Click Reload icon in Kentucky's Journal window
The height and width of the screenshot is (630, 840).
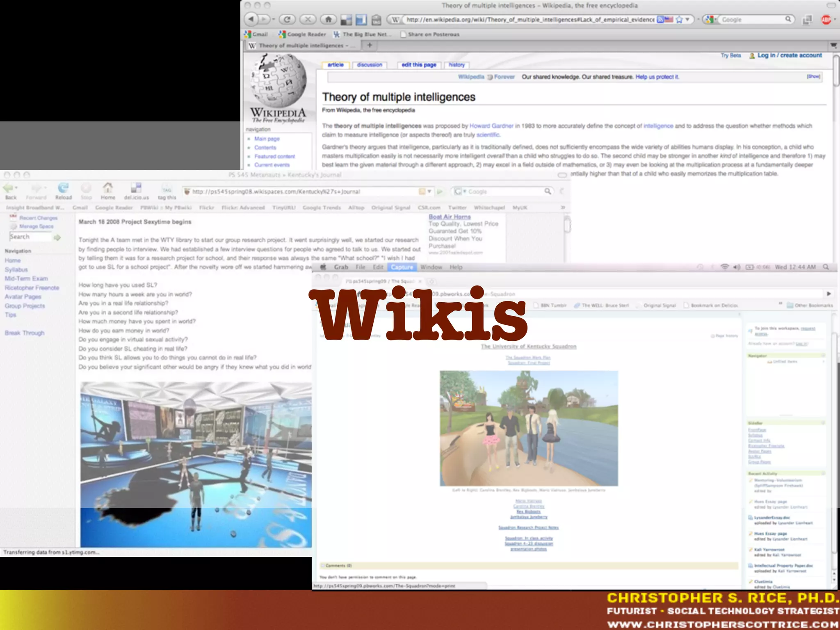coord(63,188)
